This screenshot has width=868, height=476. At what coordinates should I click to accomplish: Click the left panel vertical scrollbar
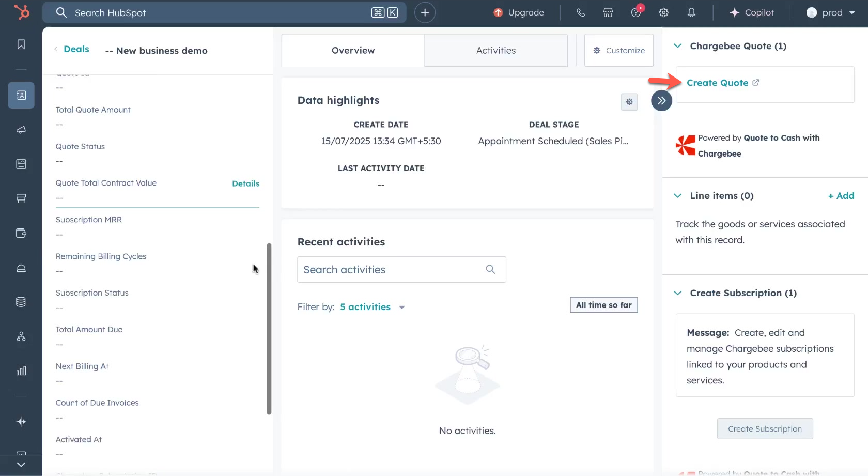(269, 329)
